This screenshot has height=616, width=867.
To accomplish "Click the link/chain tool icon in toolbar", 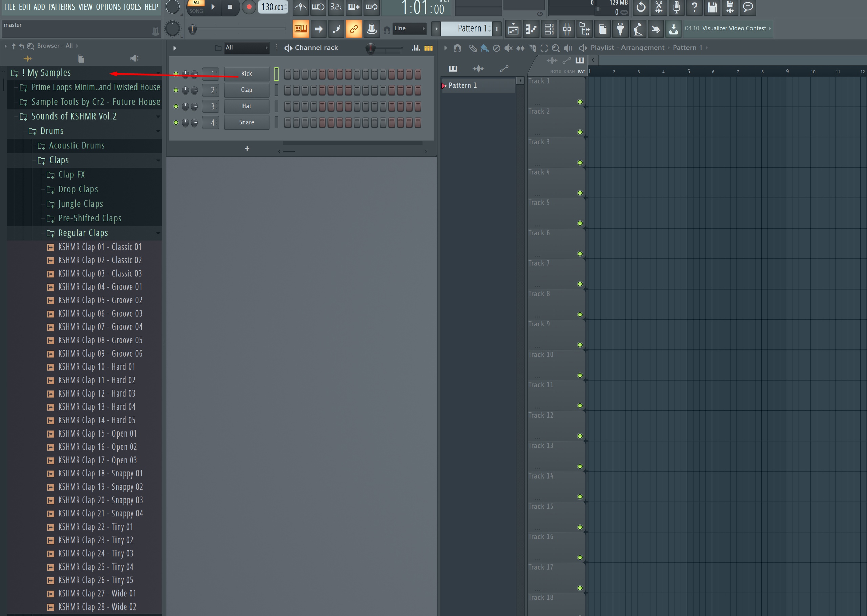I will pyautogui.click(x=353, y=28).
